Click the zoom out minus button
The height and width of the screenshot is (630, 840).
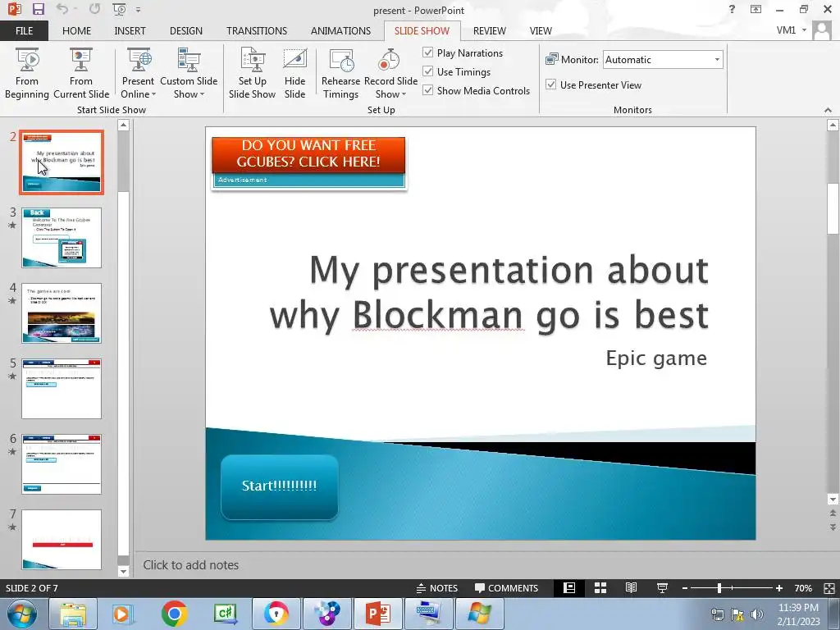click(x=685, y=588)
